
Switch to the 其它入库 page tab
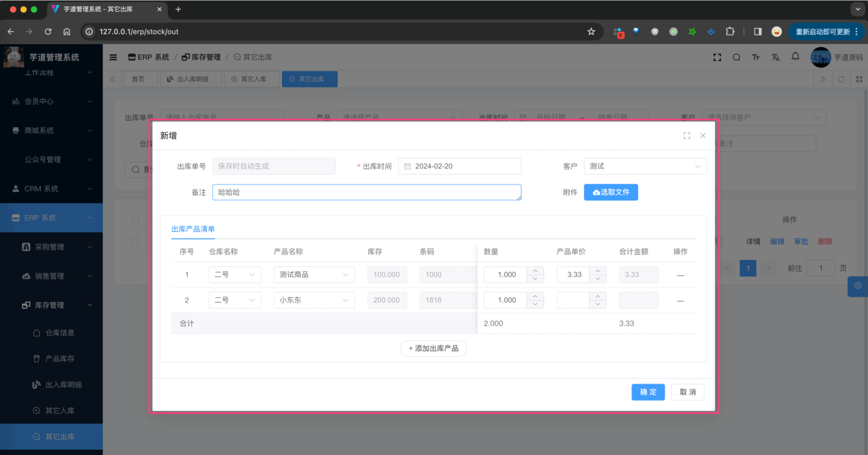249,79
